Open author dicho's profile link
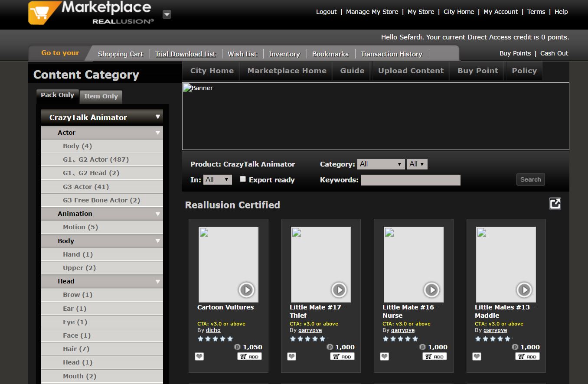This screenshot has height=384, width=588. (x=213, y=330)
